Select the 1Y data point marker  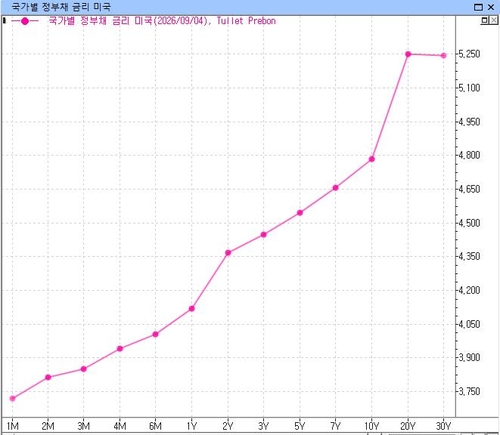coord(192,309)
